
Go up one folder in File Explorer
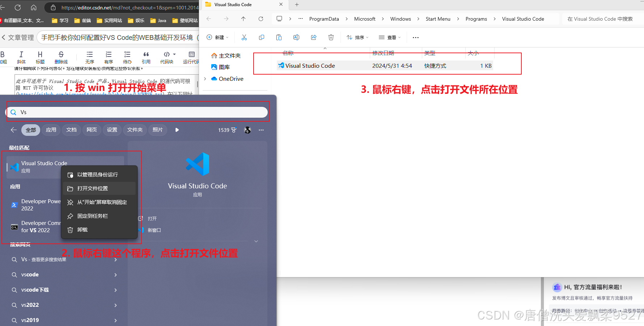[x=243, y=19]
